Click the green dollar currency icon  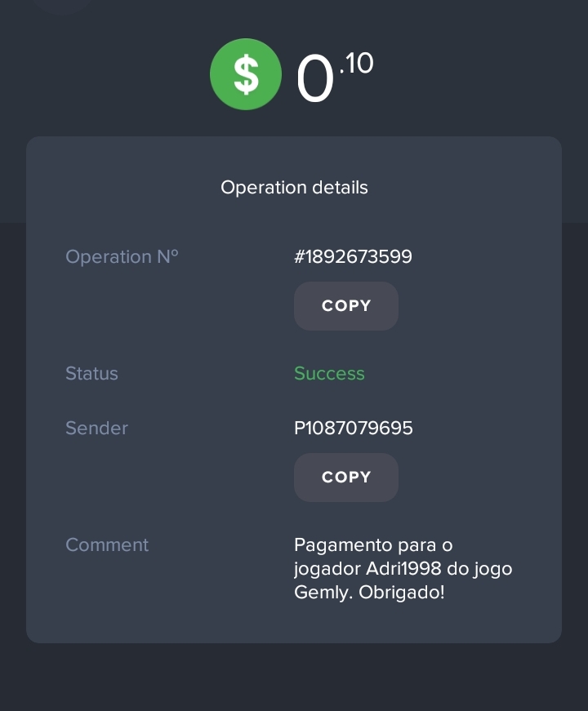click(245, 74)
